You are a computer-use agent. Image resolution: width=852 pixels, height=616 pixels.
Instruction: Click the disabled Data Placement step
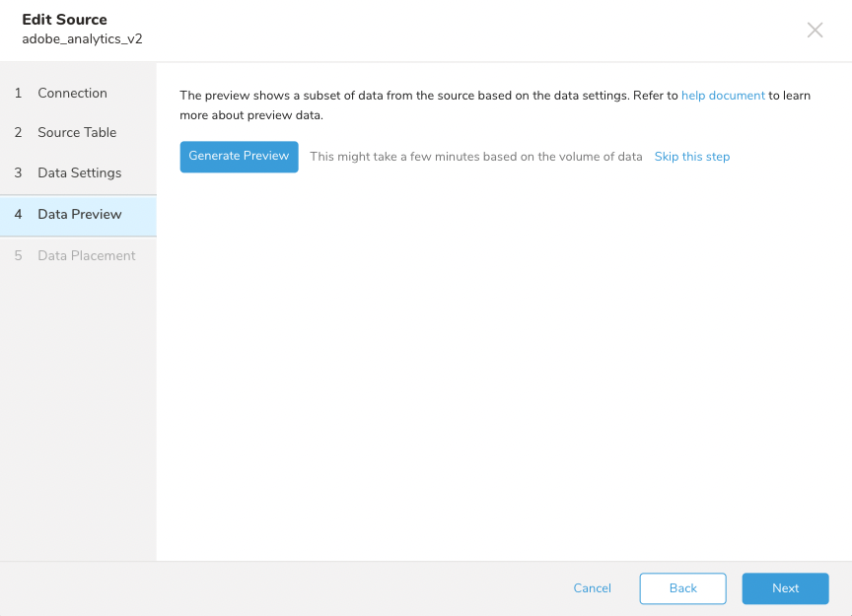pos(86,255)
